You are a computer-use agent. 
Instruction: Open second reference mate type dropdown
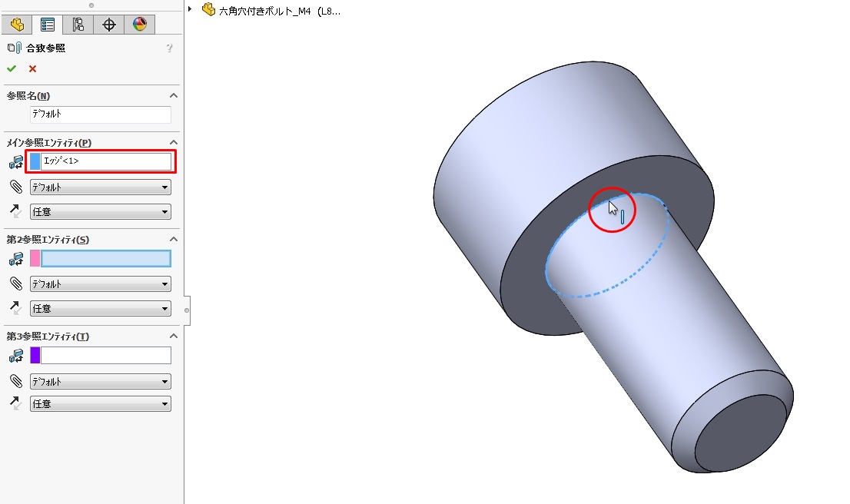(100, 284)
